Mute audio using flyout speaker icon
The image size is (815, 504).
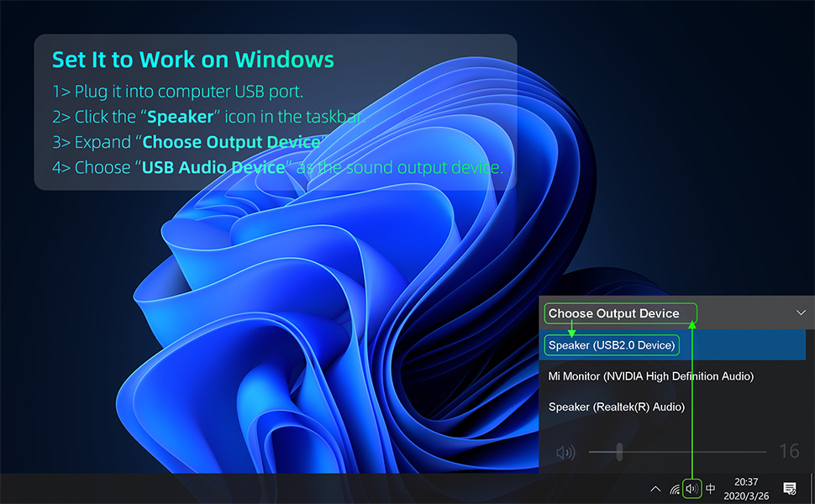[x=565, y=453]
